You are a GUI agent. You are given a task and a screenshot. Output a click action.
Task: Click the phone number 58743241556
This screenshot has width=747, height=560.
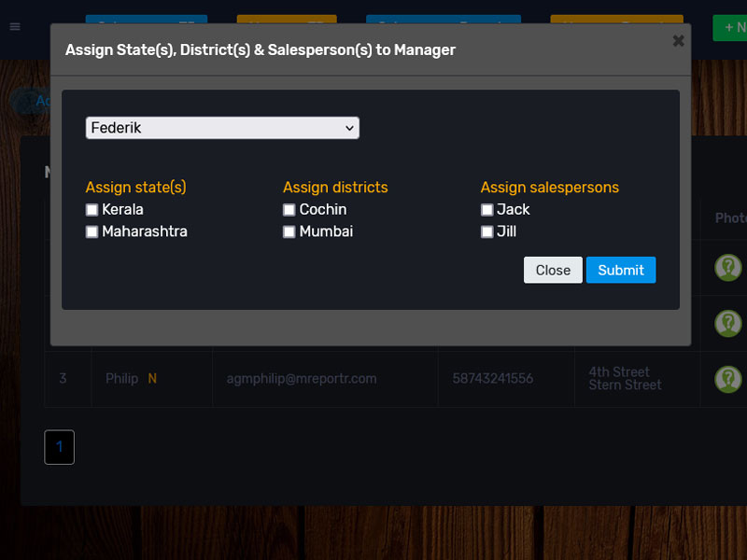point(493,379)
